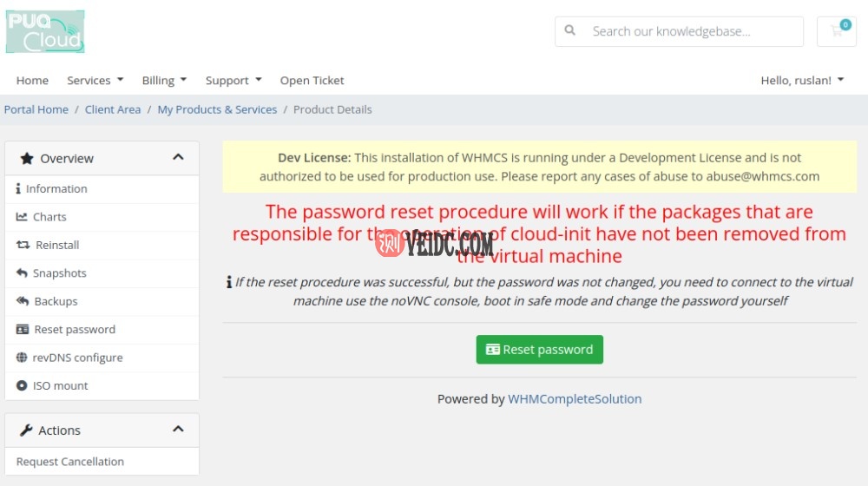Go to Backups in the sidebar
The width and height of the screenshot is (868, 486).
point(55,301)
